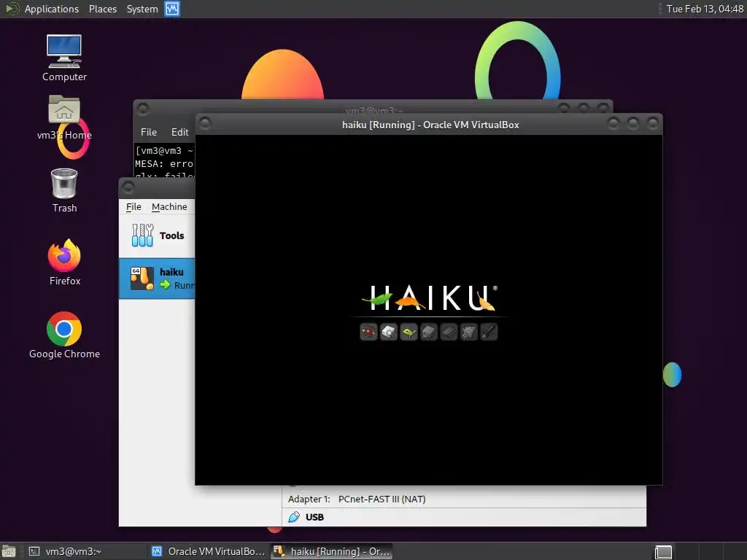Image resolution: width=747 pixels, height=560 pixels.
Task: Launch Firefox from the desktop
Action: click(x=64, y=262)
